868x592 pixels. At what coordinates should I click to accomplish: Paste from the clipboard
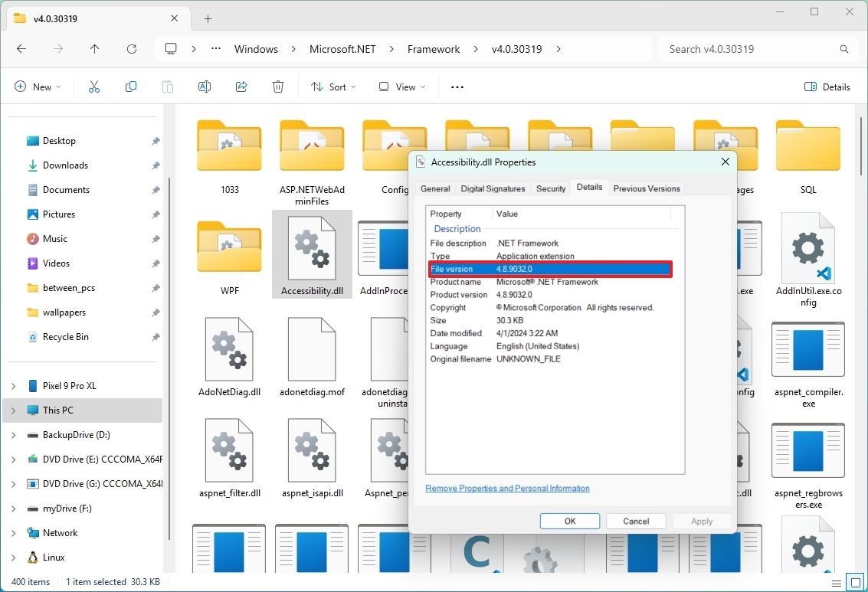tap(167, 87)
